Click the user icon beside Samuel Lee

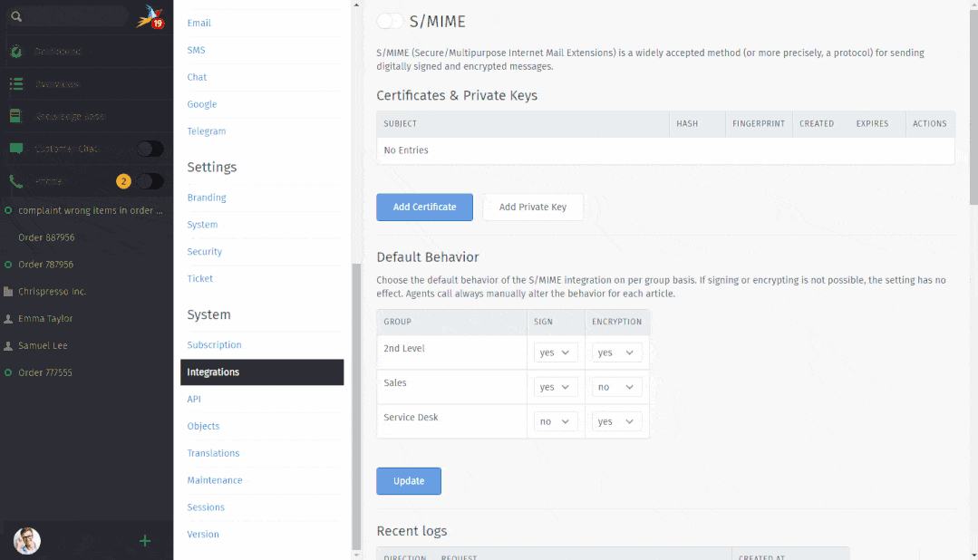click(x=8, y=345)
